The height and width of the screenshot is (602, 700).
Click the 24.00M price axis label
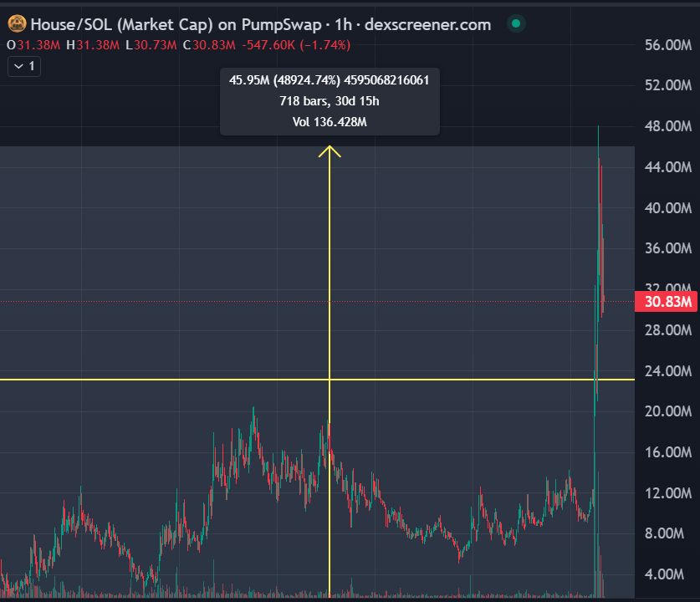668,371
